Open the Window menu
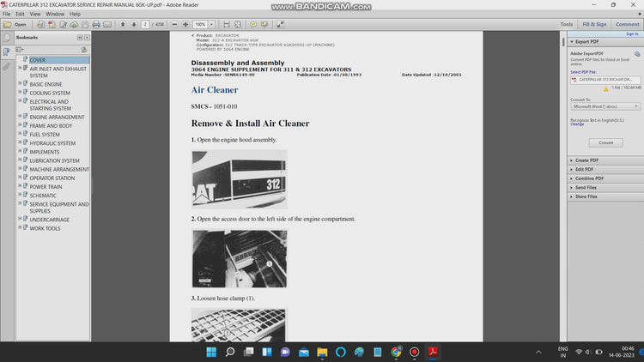Image resolution: width=644 pixels, height=362 pixels. [x=55, y=14]
